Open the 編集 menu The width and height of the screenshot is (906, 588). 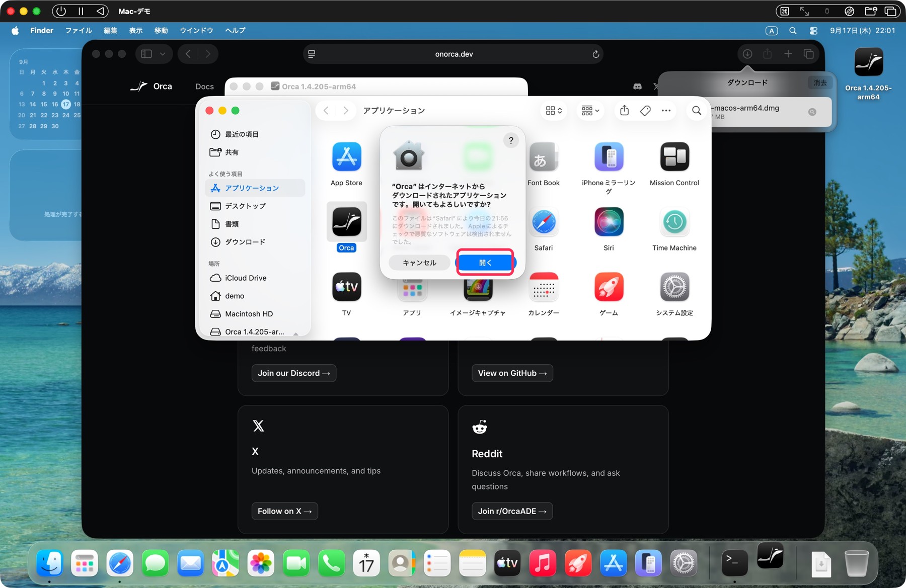coord(110,31)
